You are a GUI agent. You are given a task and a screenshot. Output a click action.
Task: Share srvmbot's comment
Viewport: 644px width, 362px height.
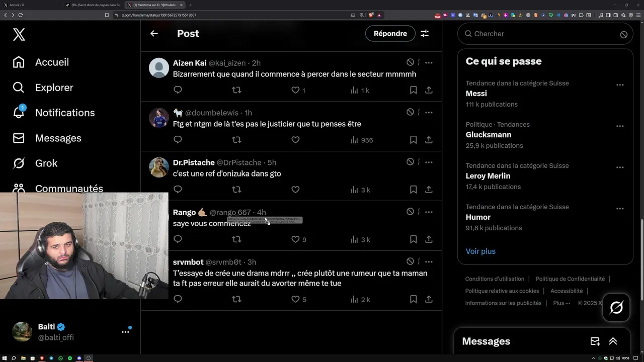429,299
